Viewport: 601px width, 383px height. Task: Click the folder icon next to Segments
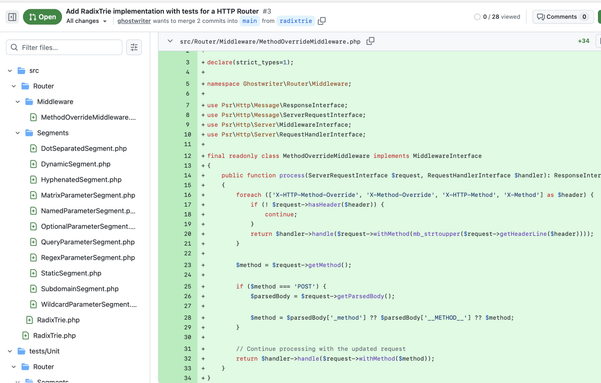[x=29, y=133]
